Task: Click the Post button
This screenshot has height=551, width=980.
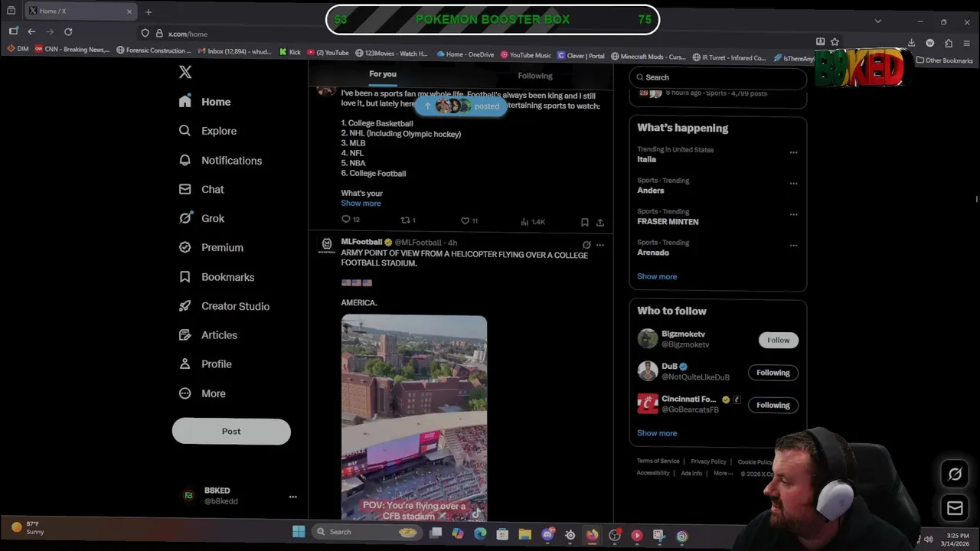Action: coord(231,432)
